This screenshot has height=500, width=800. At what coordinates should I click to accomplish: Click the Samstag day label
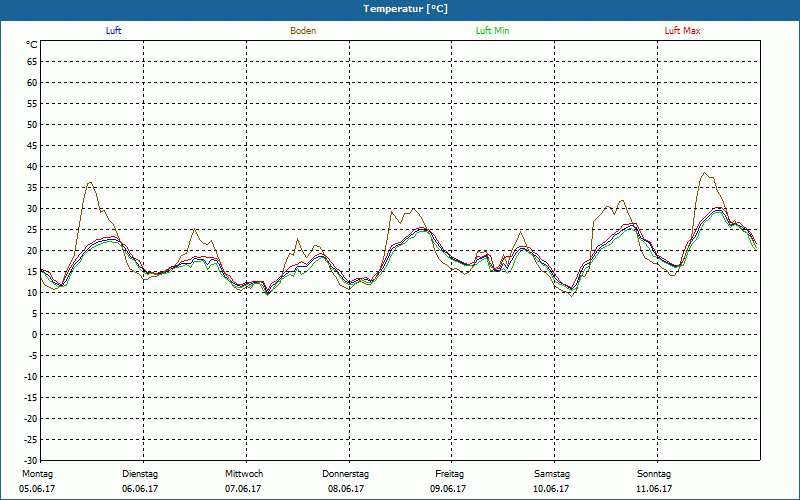click(552, 474)
